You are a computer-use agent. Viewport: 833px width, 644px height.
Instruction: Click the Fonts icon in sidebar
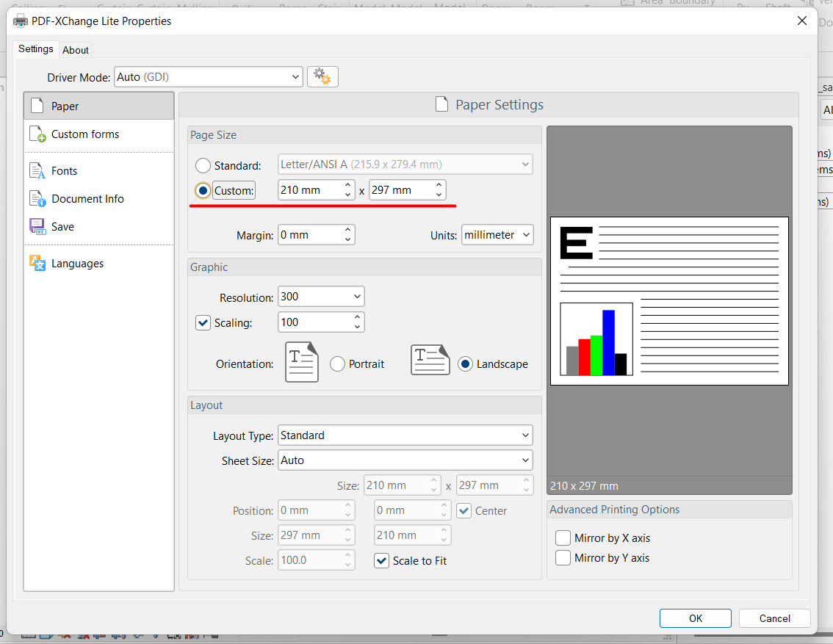(x=37, y=171)
